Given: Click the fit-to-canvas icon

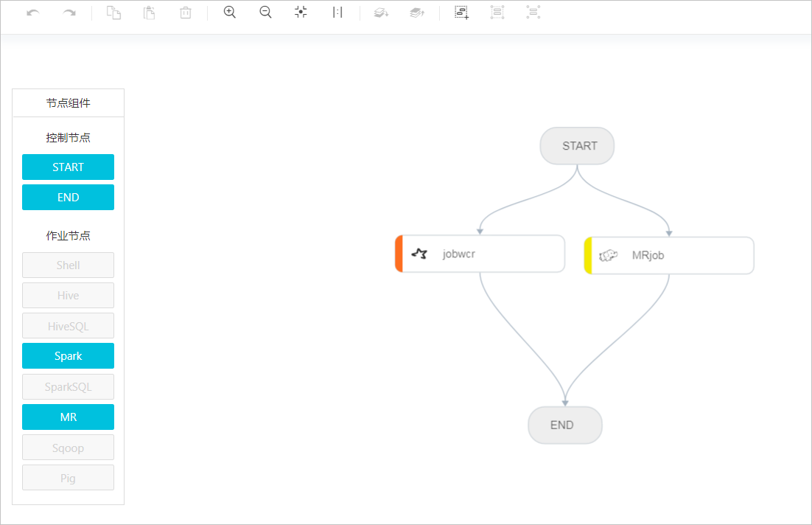Looking at the screenshot, I should coord(301,12).
